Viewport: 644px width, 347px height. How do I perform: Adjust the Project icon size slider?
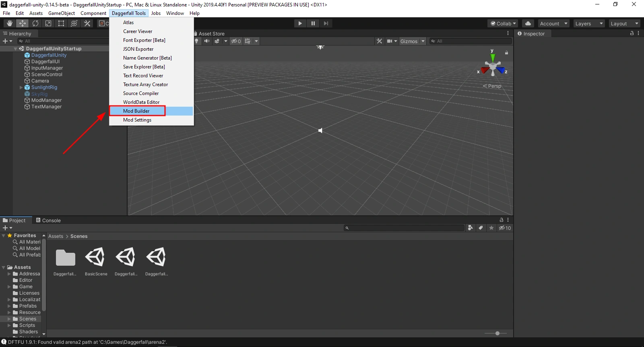(497, 333)
